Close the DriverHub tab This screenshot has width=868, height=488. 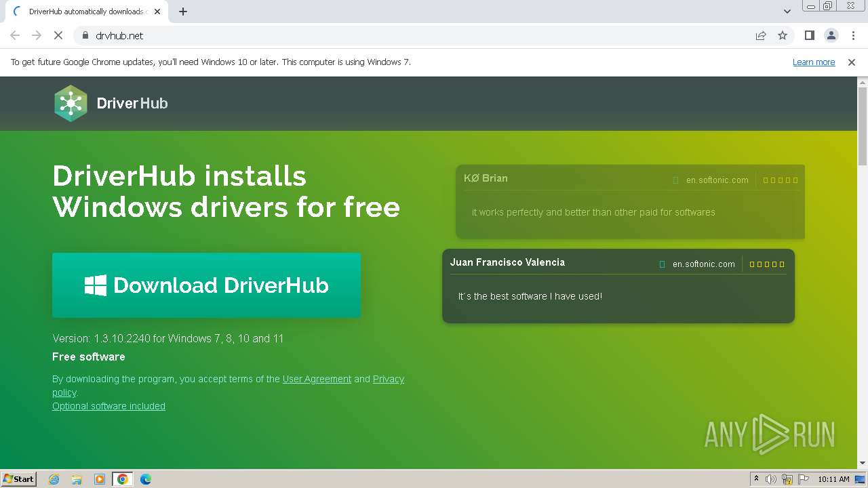pos(157,12)
